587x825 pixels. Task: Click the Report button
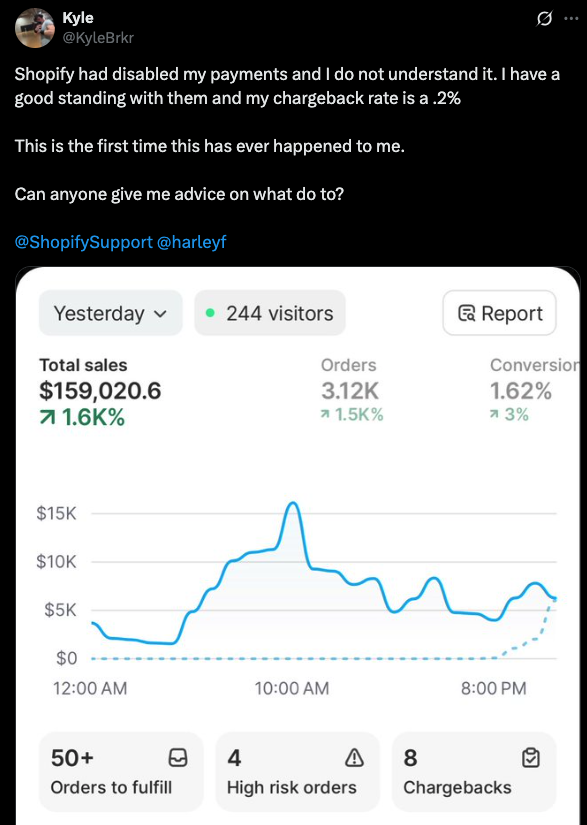(x=499, y=312)
